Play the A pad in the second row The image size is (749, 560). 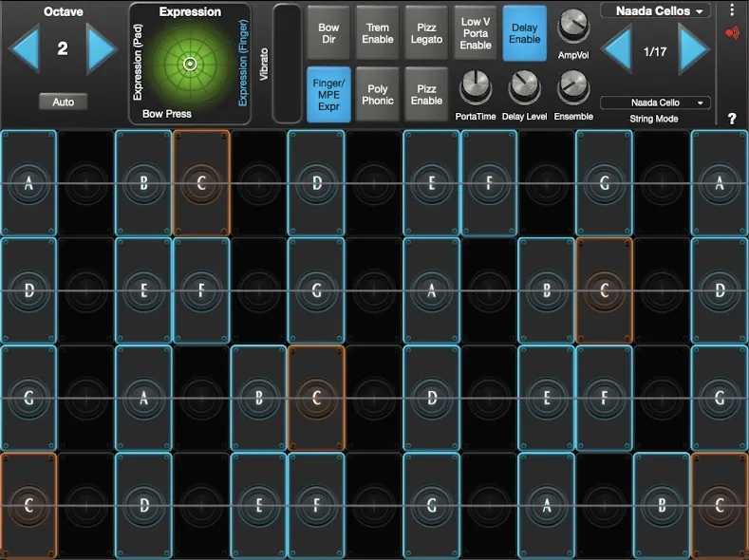431,290
